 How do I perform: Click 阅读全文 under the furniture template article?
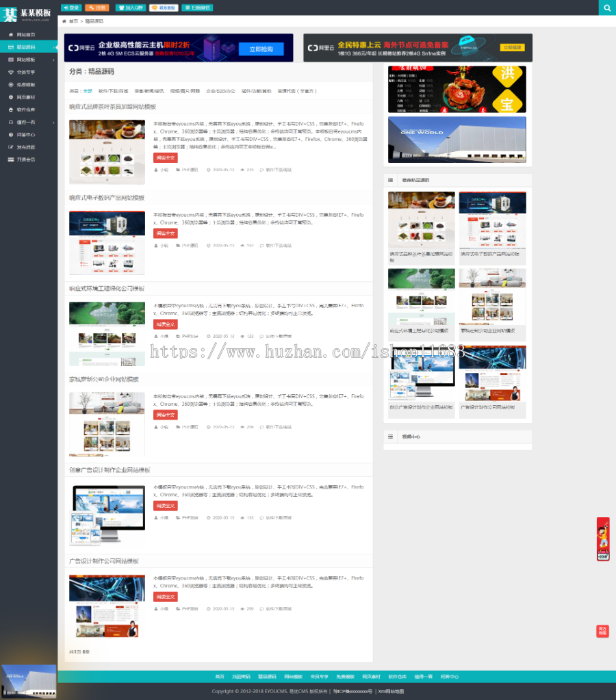[x=165, y=415]
